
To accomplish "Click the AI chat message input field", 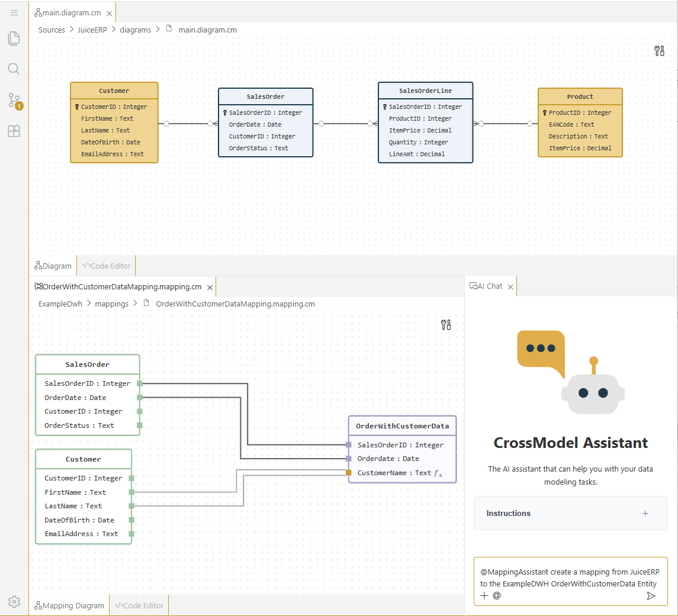I will 570,578.
